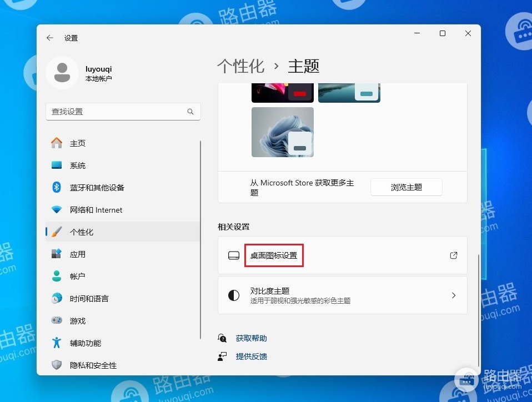532x402 pixels.
Task: Open 应用 settings category
Action: point(123,254)
